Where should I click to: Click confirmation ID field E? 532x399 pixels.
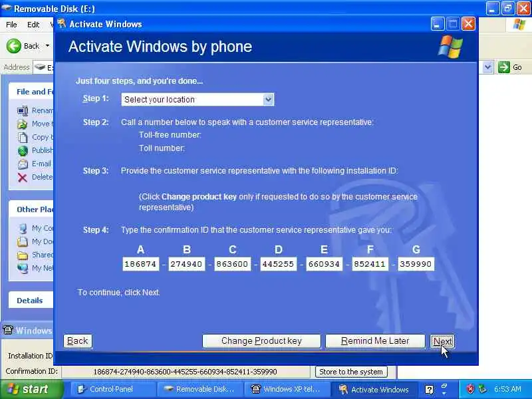click(x=324, y=264)
